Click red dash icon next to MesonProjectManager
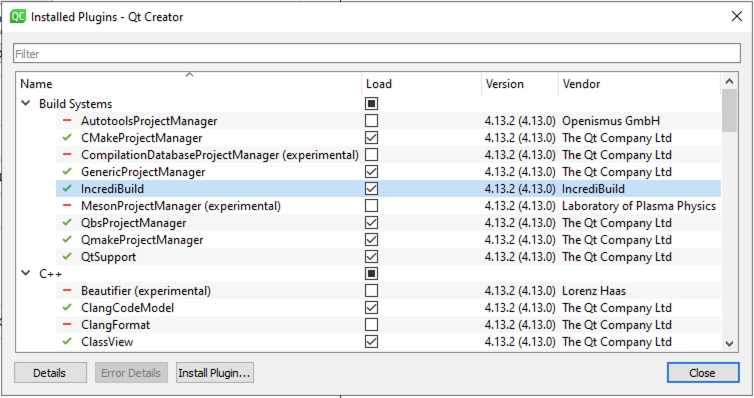 (x=67, y=205)
